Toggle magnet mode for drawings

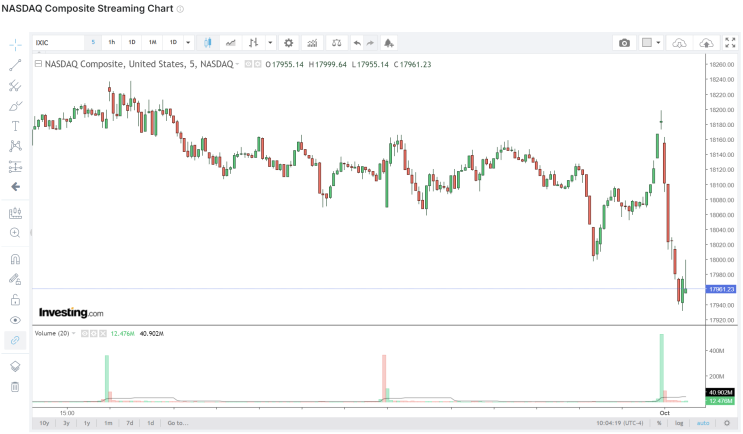click(x=15, y=259)
